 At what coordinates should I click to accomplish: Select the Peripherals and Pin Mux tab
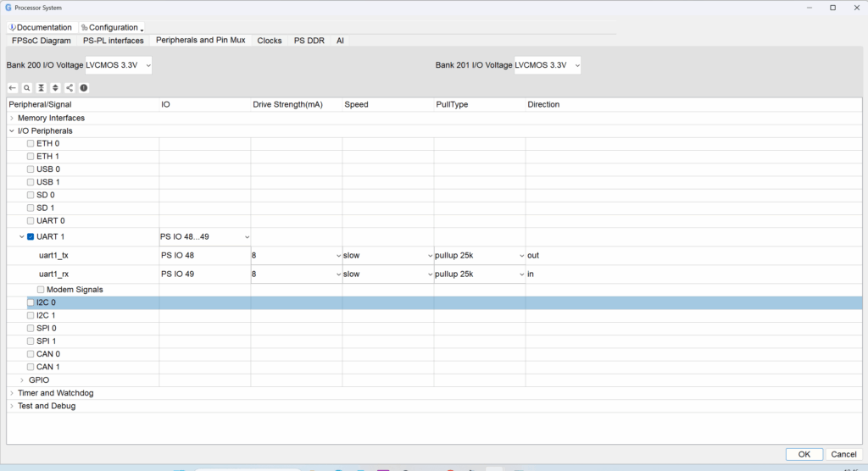point(200,40)
